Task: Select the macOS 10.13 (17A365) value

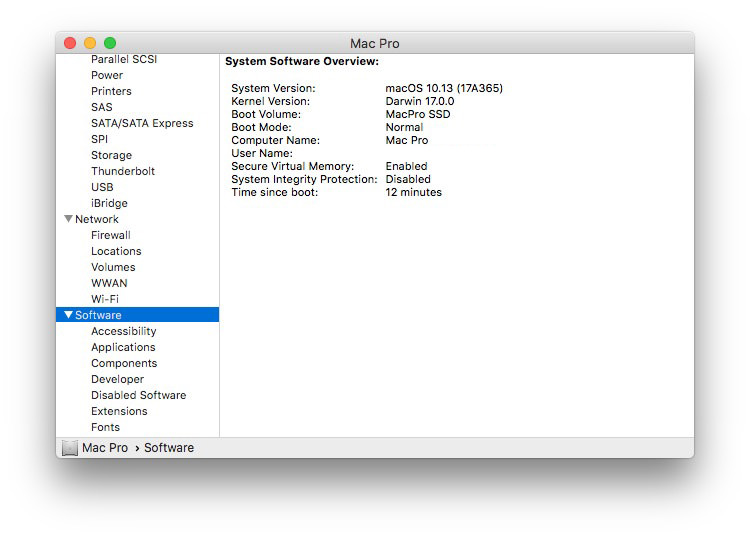Action: 444,88
